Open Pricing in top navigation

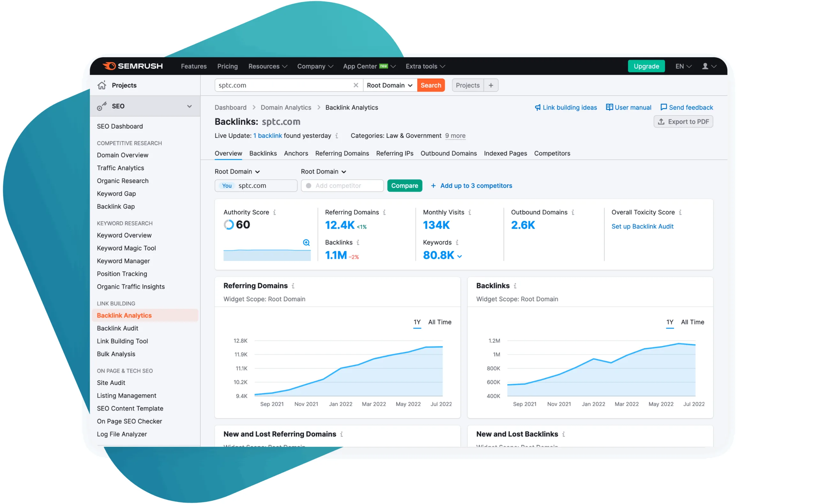[x=228, y=66]
